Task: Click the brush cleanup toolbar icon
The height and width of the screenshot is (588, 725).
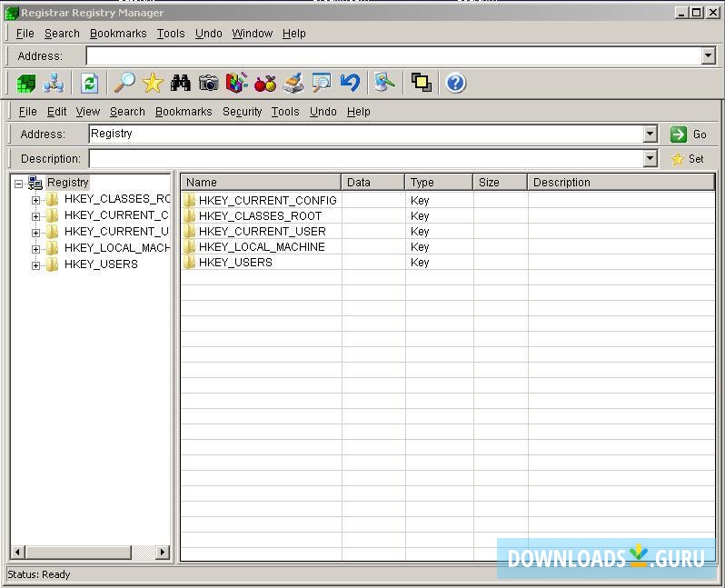Action: (293, 84)
